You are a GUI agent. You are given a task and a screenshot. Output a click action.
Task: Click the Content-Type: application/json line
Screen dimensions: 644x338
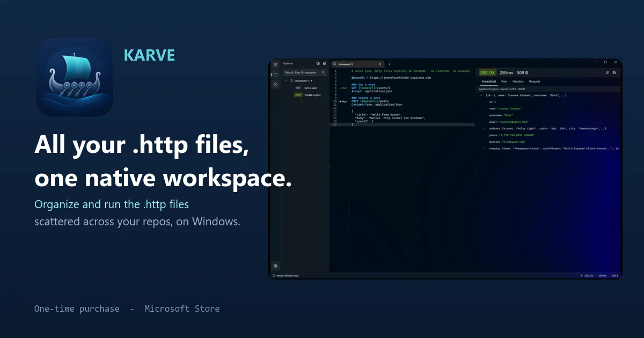click(x=377, y=104)
